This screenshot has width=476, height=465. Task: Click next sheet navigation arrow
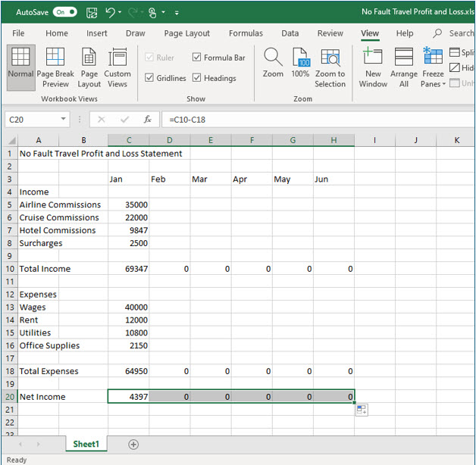tap(38, 445)
